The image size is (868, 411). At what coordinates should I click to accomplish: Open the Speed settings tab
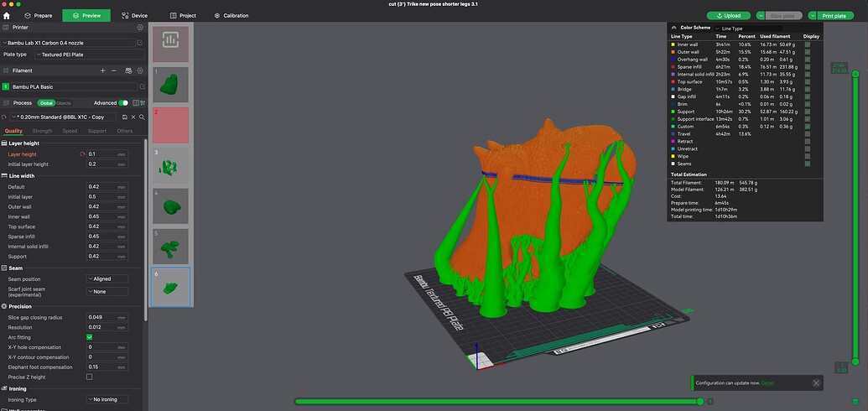pos(70,132)
